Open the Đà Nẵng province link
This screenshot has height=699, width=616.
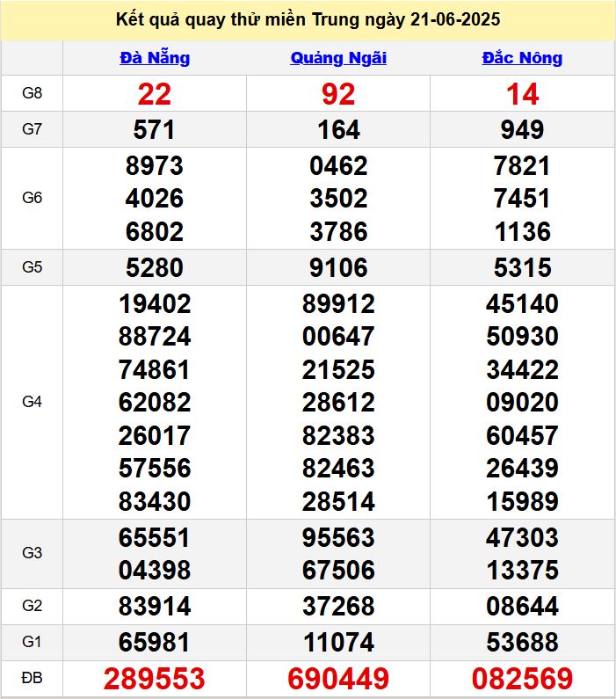[x=155, y=58]
